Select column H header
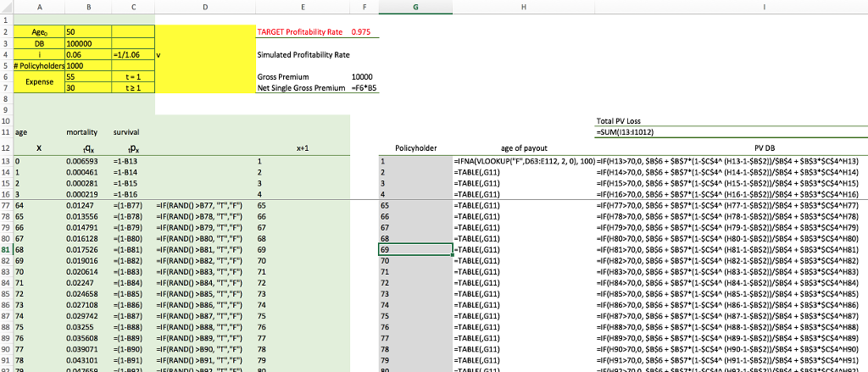 coord(524,7)
